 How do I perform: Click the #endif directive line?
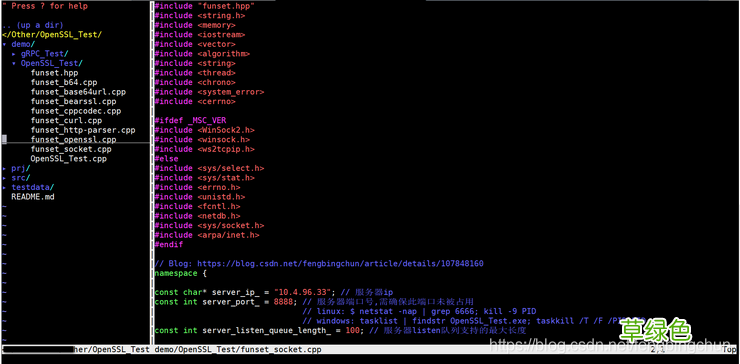168,245
